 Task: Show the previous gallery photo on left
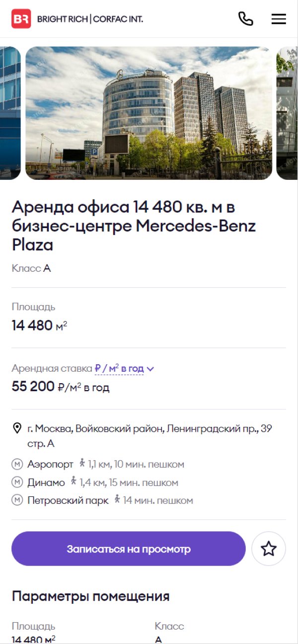(10, 113)
